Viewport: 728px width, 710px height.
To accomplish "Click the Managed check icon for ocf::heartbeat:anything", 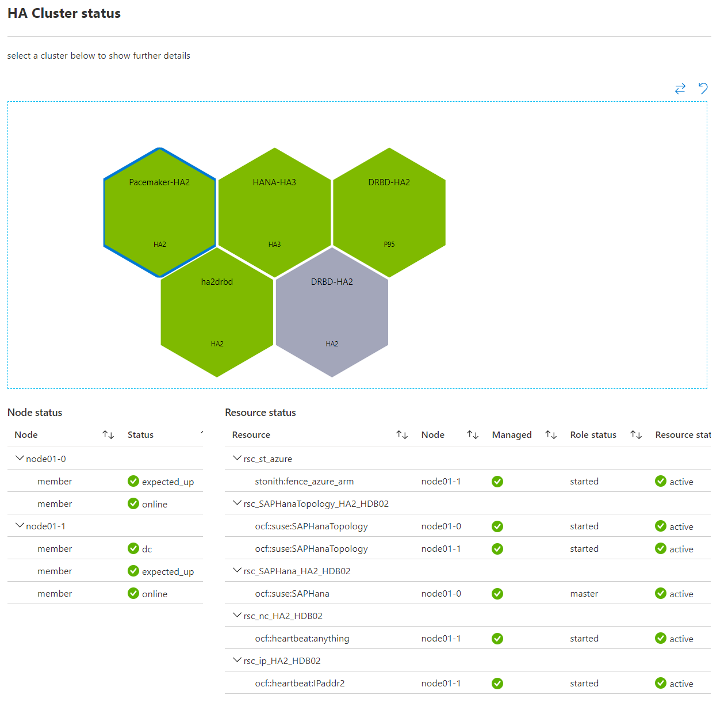I will tap(497, 639).
